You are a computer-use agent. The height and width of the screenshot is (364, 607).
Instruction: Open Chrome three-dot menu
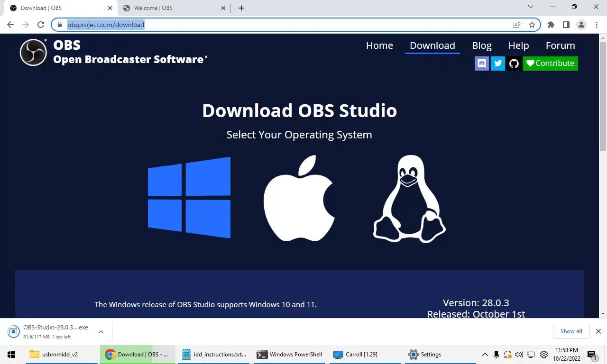[x=597, y=25]
